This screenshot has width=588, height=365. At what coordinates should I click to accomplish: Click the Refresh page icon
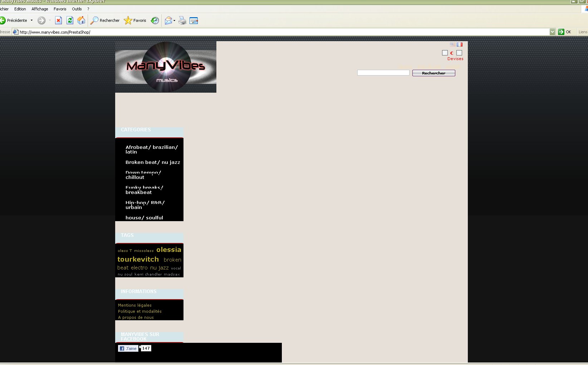click(x=70, y=21)
